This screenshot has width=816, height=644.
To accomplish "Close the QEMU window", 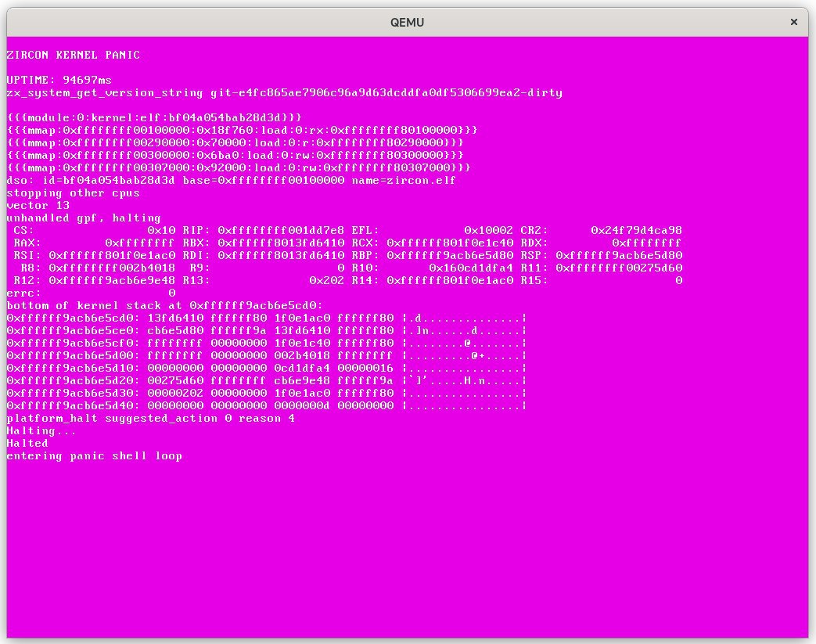I will (793, 22).
